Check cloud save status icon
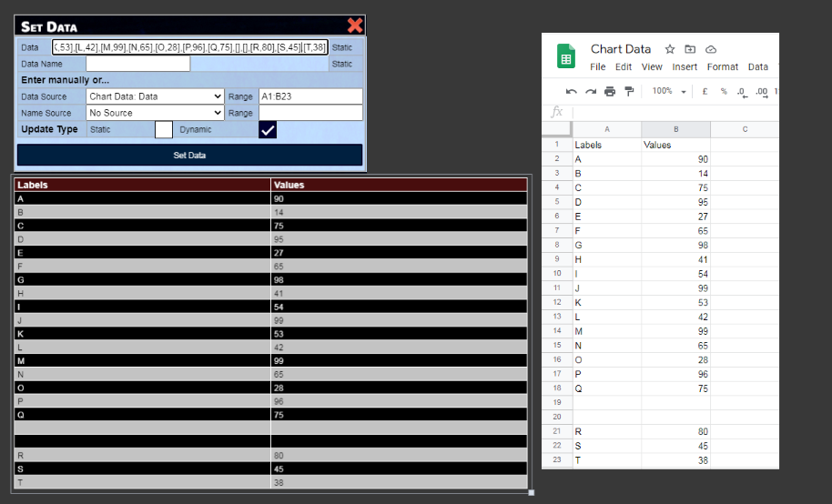This screenshot has height=504, width=832. coord(711,49)
